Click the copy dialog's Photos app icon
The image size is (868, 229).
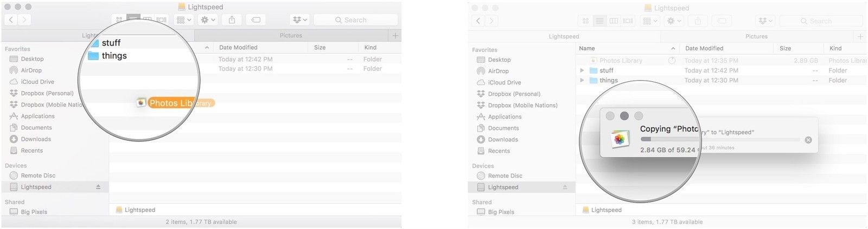coord(620,139)
